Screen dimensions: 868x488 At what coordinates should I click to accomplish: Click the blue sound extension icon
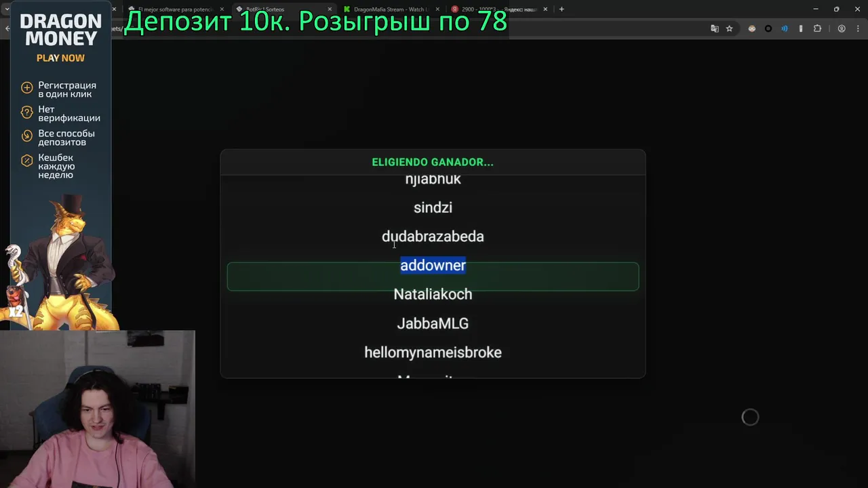[785, 28]
